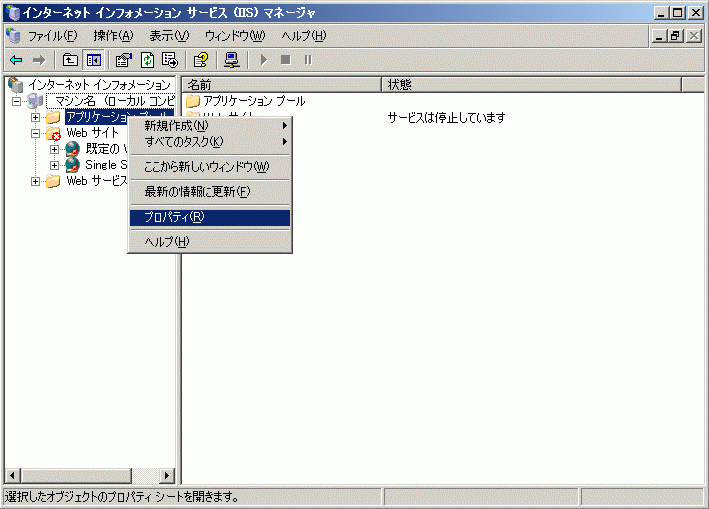Choose プロパティ(R) in context menu
The image size is (709, 509).
pos(210,217)
